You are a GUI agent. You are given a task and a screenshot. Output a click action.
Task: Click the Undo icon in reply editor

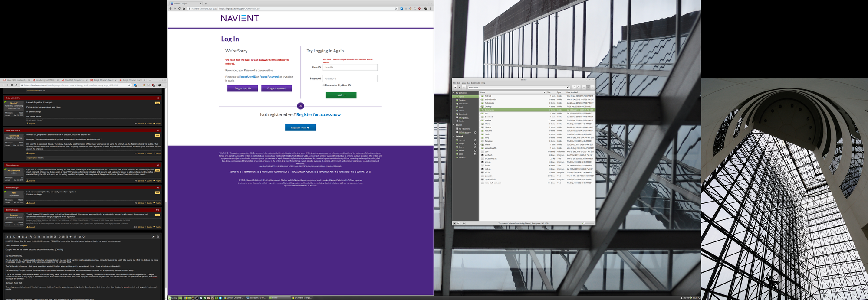tap(80, 237)
